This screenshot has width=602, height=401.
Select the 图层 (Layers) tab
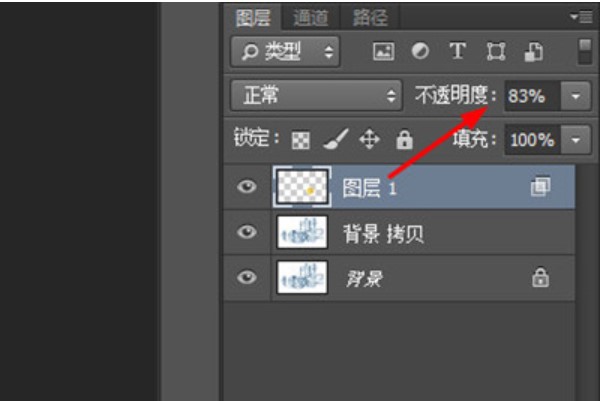(x=253, y=18)
